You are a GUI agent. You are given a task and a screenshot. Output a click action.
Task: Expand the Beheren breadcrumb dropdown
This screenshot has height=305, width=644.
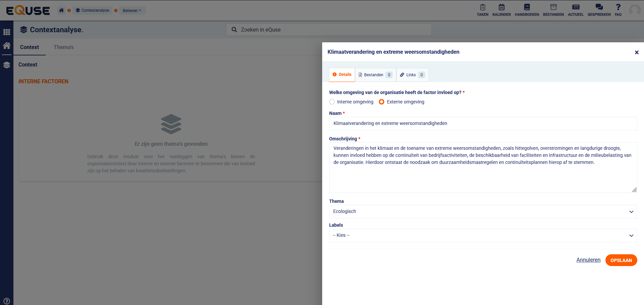pyautogui.click(x=132, y=10)
